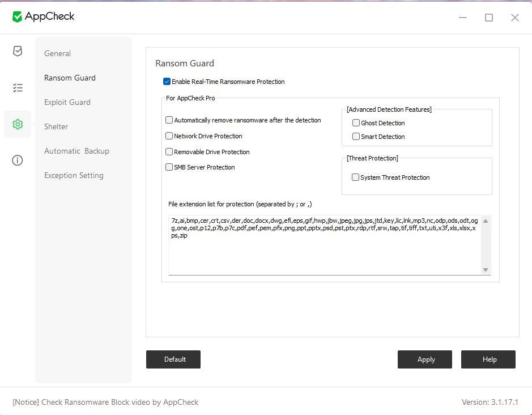Minimize the AppCheck window

click(x=463, y=18)
